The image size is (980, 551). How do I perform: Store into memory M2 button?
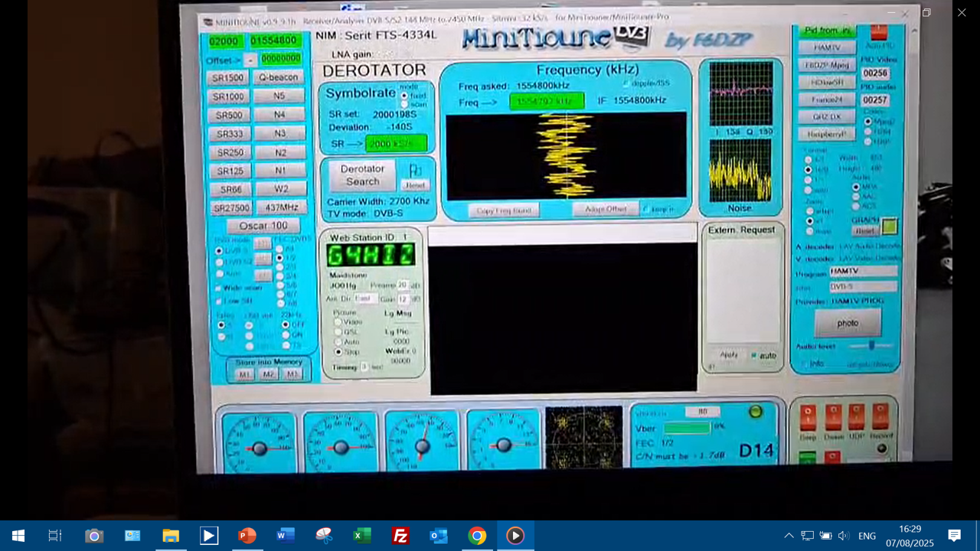pos(269,375)
